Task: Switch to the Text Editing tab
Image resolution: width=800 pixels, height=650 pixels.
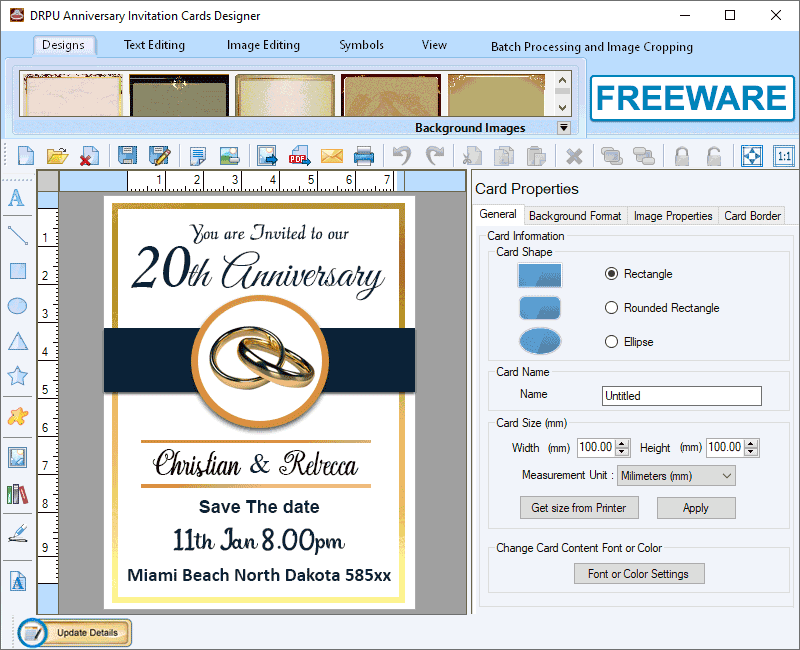Action: click(155, 45)
